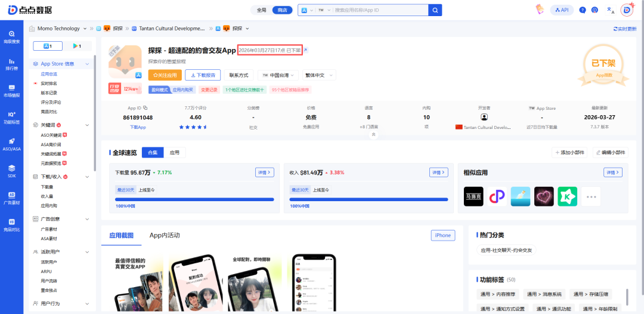Collapse the 关键词 sidebar section
644x314 pixels.
point(87,125)
